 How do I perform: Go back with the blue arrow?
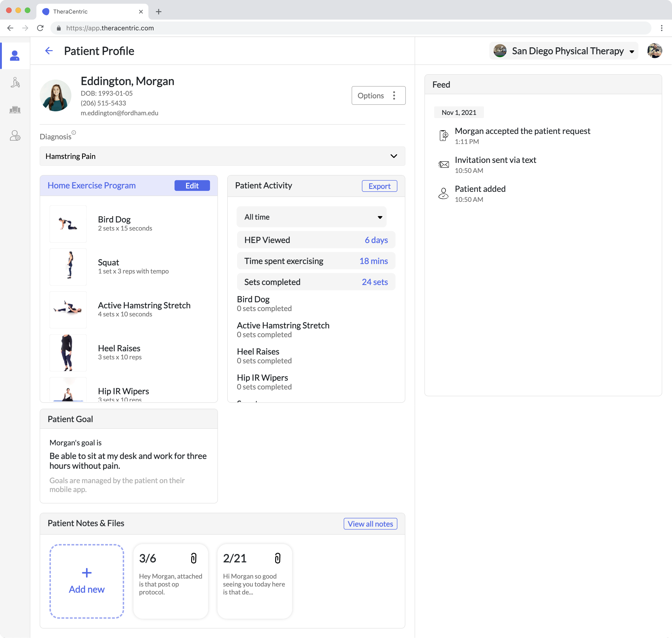49,51
